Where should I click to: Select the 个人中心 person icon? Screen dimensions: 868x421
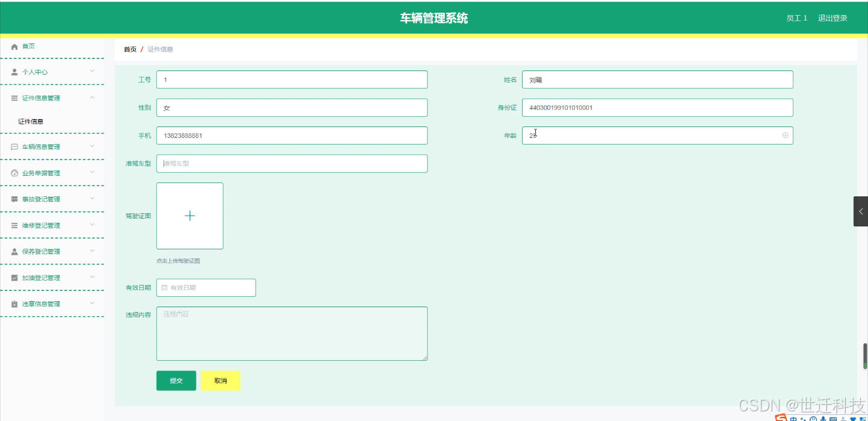click(x=14, y=72)
